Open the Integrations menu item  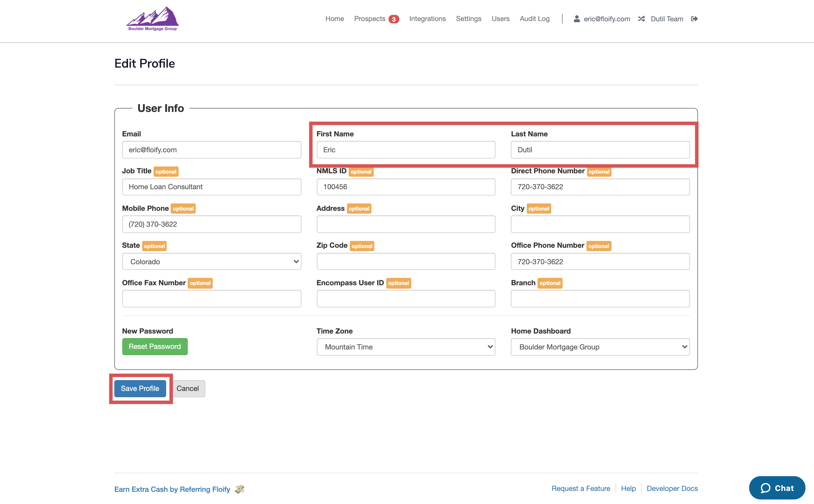tap(427, 19)
